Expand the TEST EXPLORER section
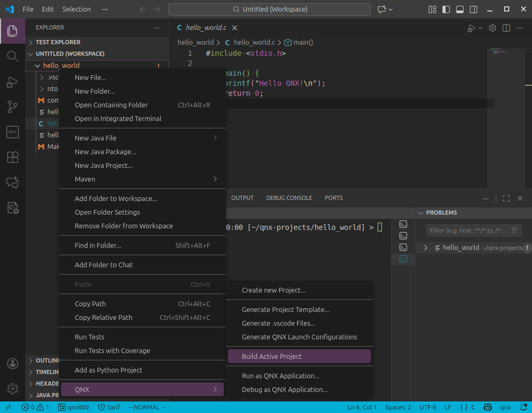Viewport: 532px width, 413px height. coord(58,42)
